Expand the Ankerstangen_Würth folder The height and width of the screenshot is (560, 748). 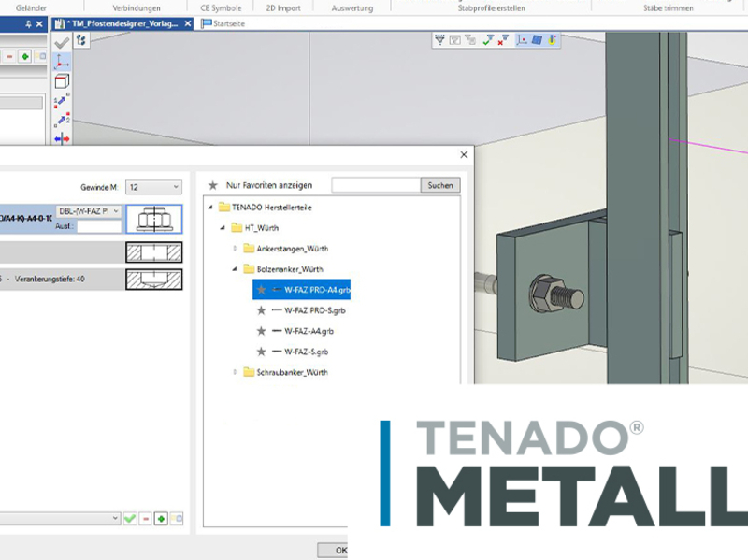(235, 249)
